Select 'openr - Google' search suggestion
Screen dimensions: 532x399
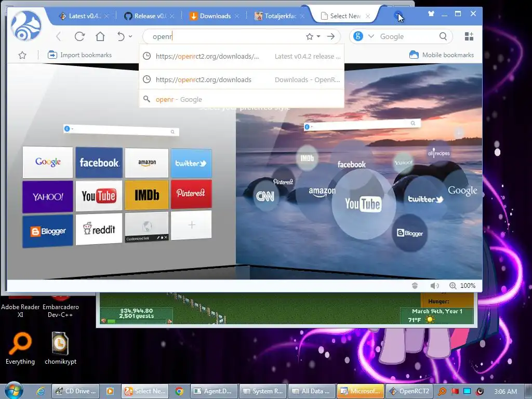coord(242,99)
